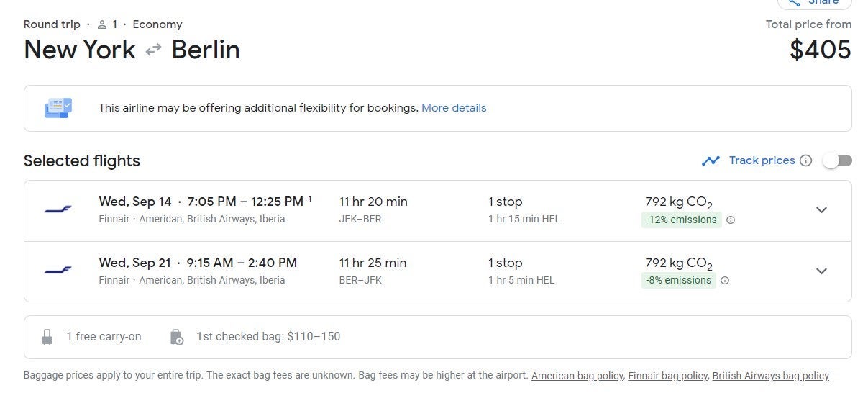The image size is (868, 398).
Task: Open the American bag policy link
Action: click(577, 376)
